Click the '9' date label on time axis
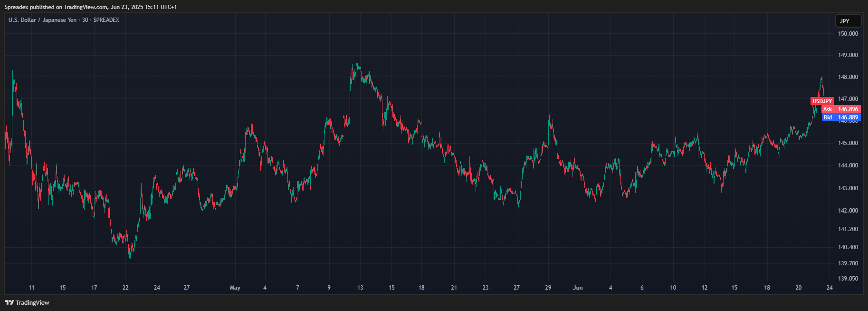868x311 pixels. [x=329, y=288]
